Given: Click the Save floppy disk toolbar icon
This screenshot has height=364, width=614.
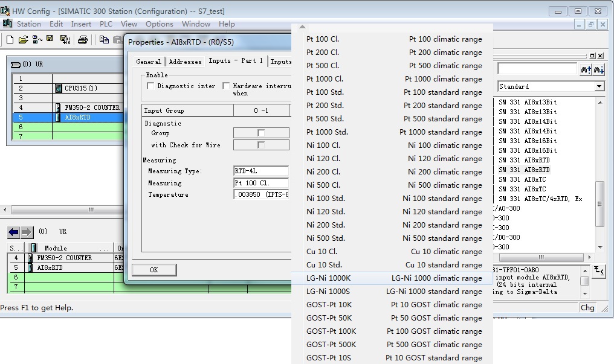Looking at the screenshot, I should point(50,39).
